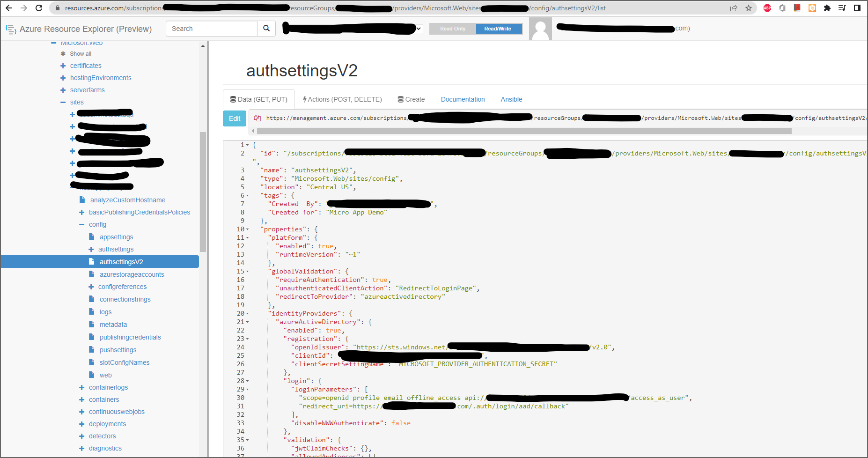868x458 pixels.
Task: Open the directory dropdown next to the account name
Action: (x=418, y=29)
